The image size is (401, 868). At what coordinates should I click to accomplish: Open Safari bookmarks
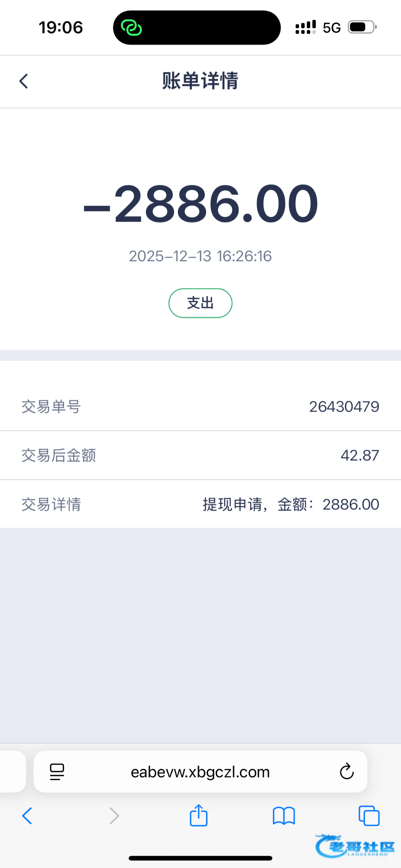tap(284, 816)
